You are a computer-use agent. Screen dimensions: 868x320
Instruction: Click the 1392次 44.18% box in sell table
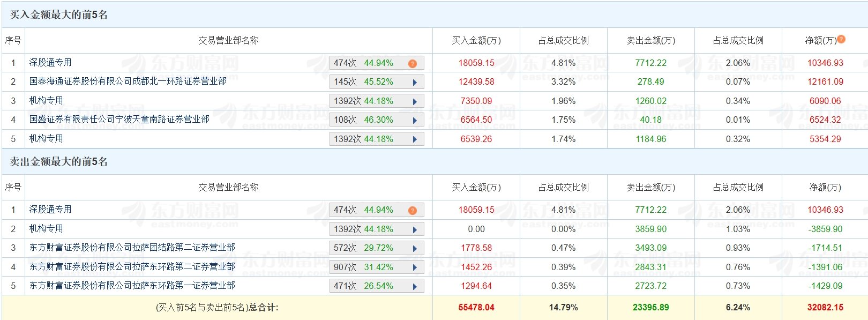point(377,229)
